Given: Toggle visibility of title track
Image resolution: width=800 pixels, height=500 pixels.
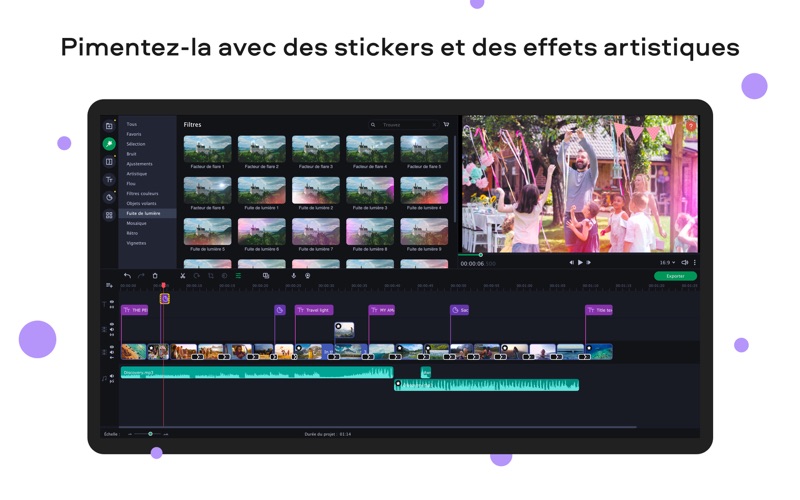Looking at the screenshot, I should tap(112, 302).
